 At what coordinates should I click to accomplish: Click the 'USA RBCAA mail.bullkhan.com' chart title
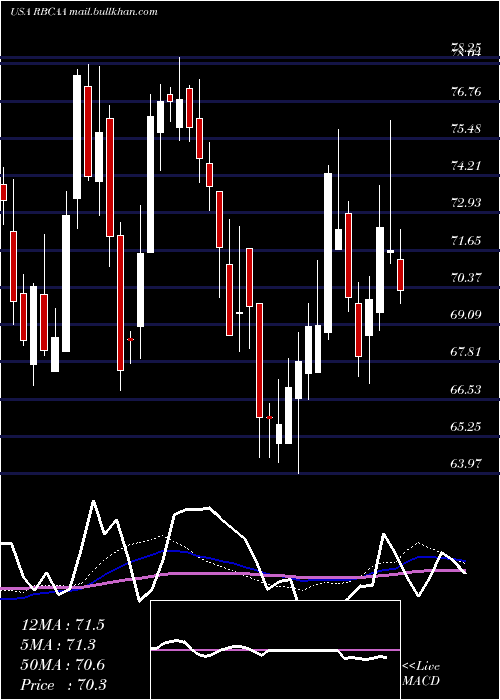83,12
